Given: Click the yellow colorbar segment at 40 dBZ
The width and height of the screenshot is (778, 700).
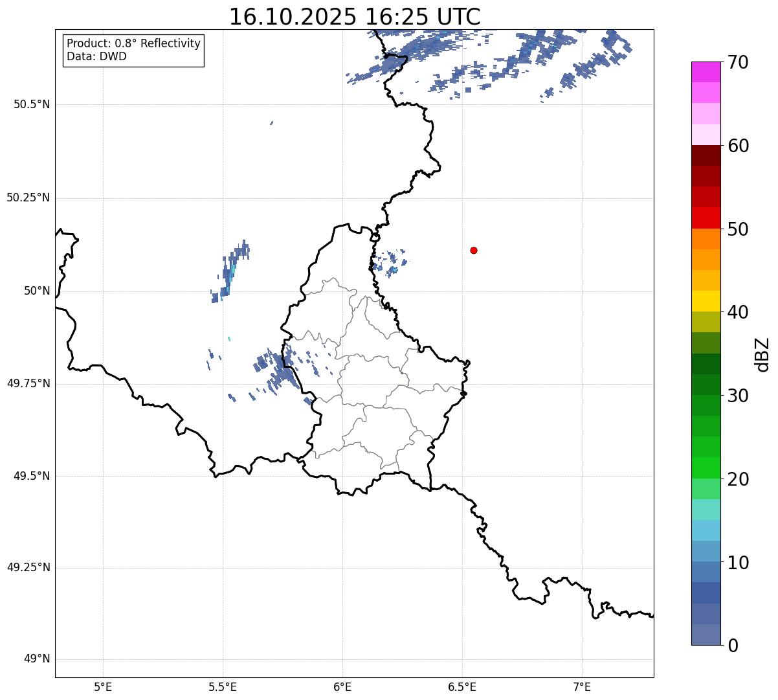Looking at the screenshot, I should (706, 301).
